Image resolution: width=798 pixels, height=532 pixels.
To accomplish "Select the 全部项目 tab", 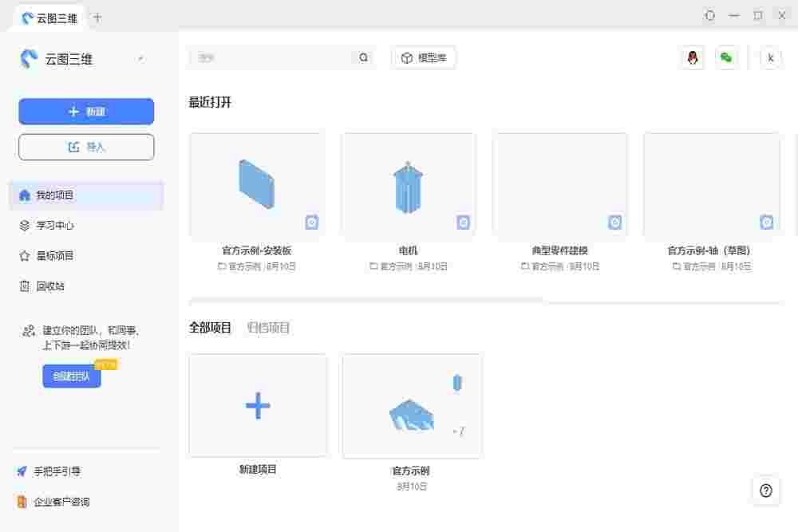I will pyautogui.click(x=211, y=327).
